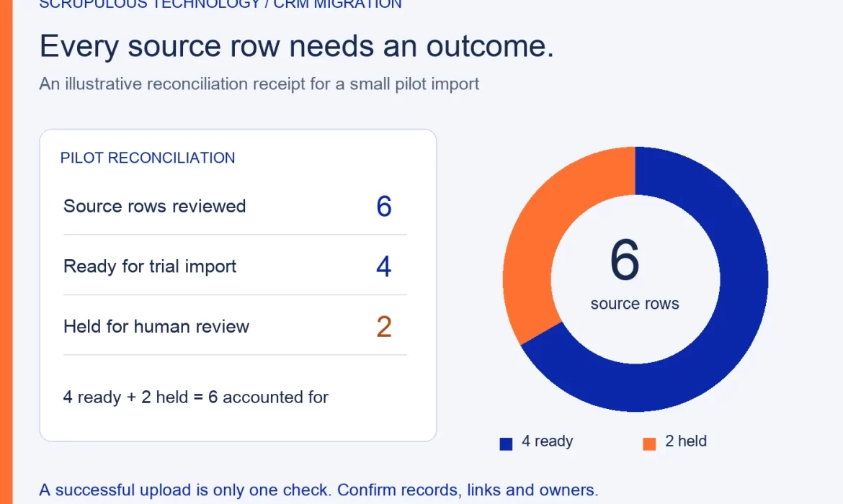
Task: Click the blue segment of the donut chart
Action: (744, 279)
